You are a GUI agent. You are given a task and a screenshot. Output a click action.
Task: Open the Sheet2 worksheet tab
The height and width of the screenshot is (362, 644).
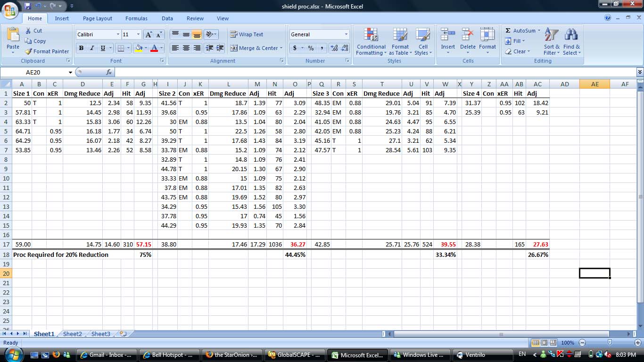coord(73,334)
